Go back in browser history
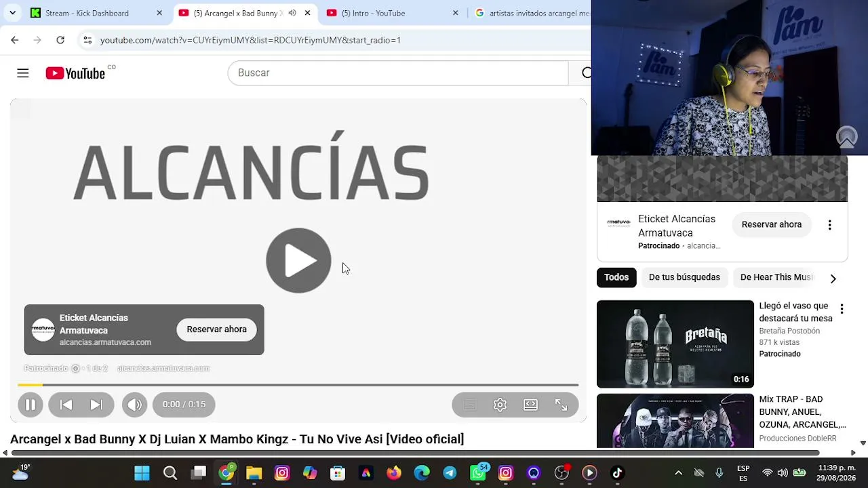The width and height of the screenshot is (868, 488). pos(15,40)
